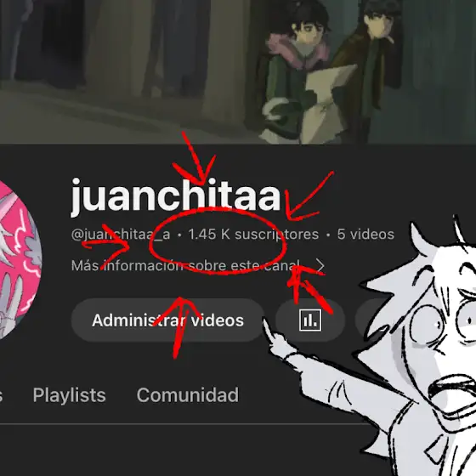Switch to the Playlists tab

click(x=69, y=395)
